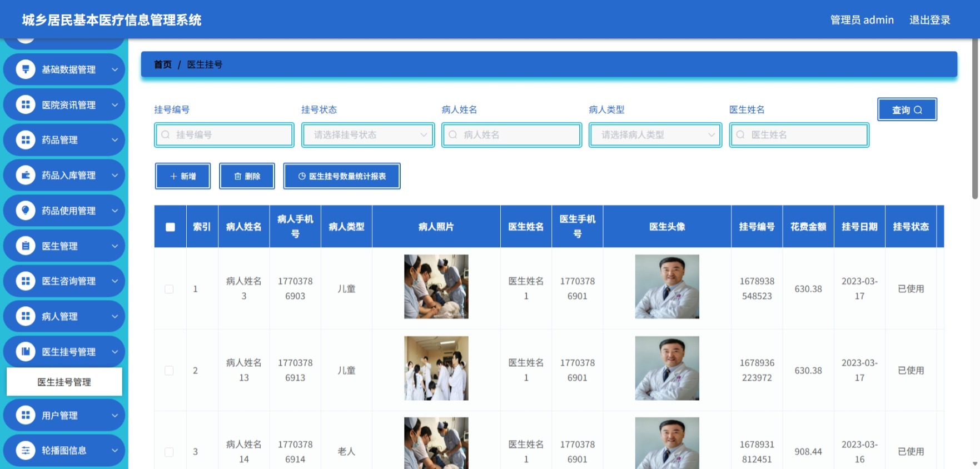Expand 医生咨询管理 menu chevron
Image resolution: width=980 pixels, height=469 pixels.
(x=115, y=281)
